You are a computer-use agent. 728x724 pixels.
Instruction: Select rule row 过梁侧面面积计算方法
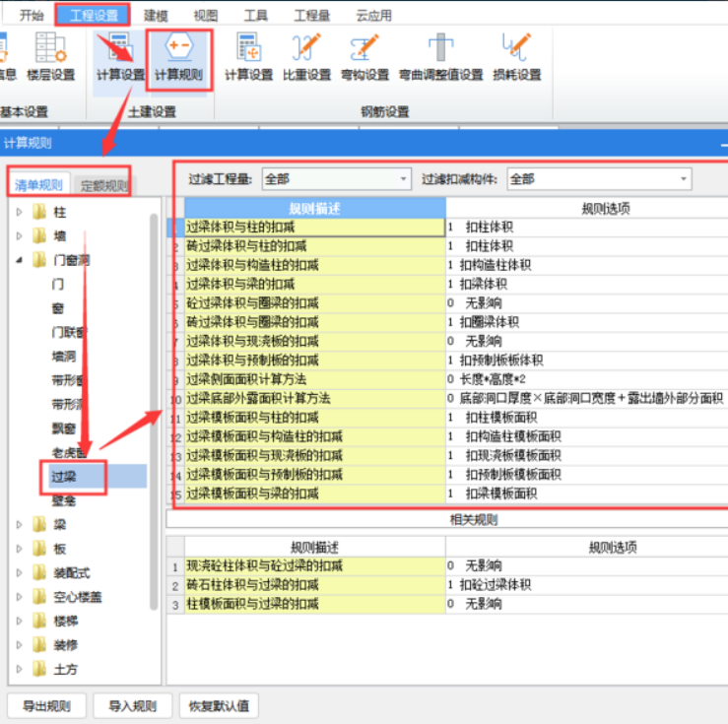[315, 379]
